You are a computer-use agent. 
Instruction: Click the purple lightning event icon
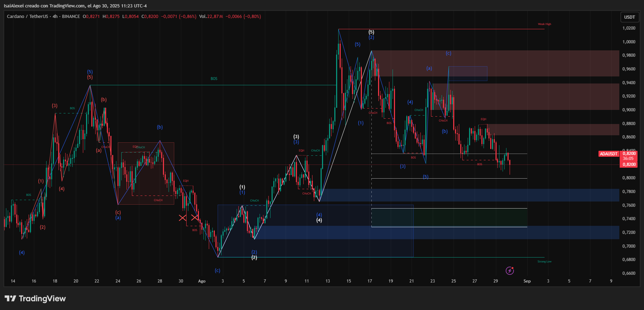pyautogui.click(x=510, y=271)
